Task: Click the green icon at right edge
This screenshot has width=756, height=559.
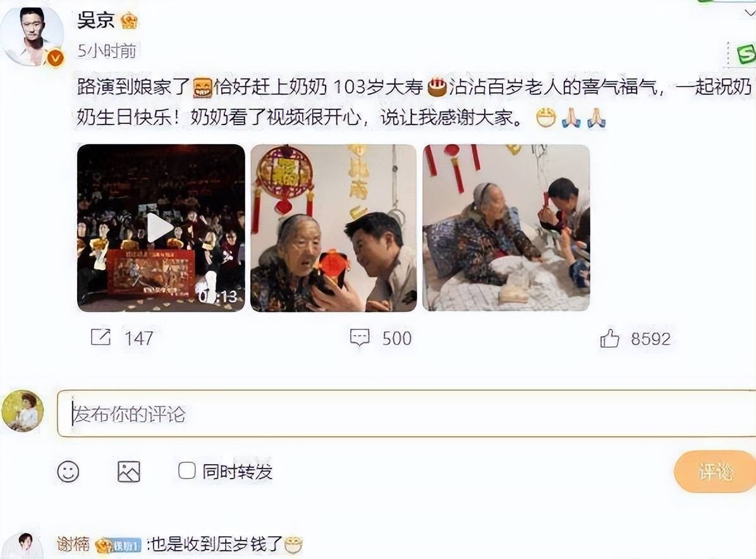Action: [745, 54]
